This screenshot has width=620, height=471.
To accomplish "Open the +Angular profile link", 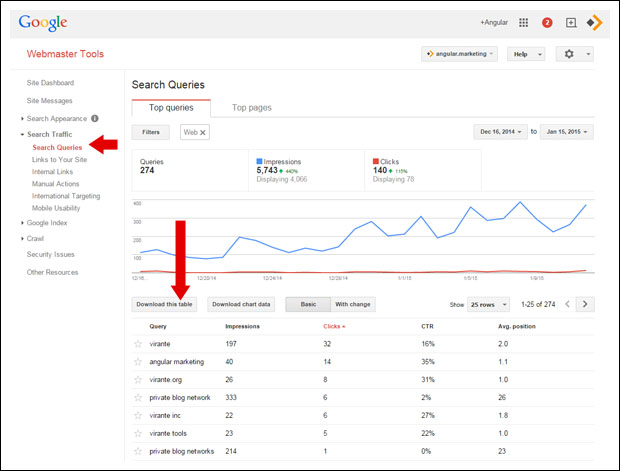I will [x=494, y=23].
